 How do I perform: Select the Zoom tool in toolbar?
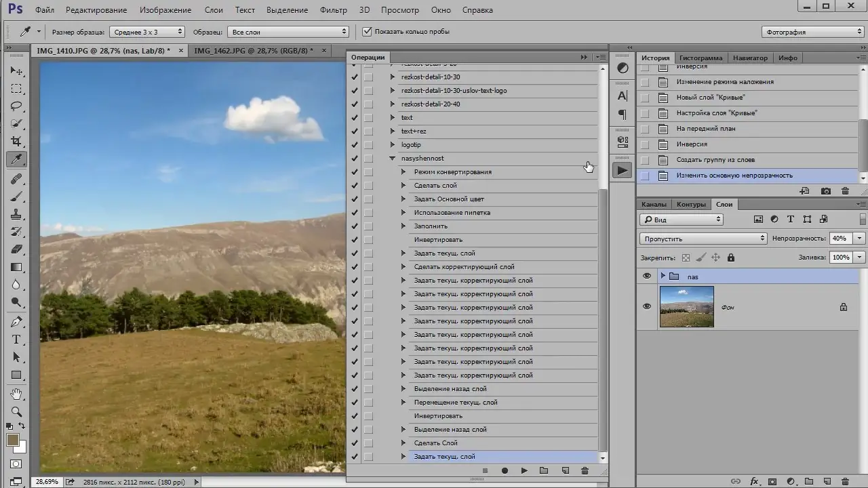(x=16, y=411)
